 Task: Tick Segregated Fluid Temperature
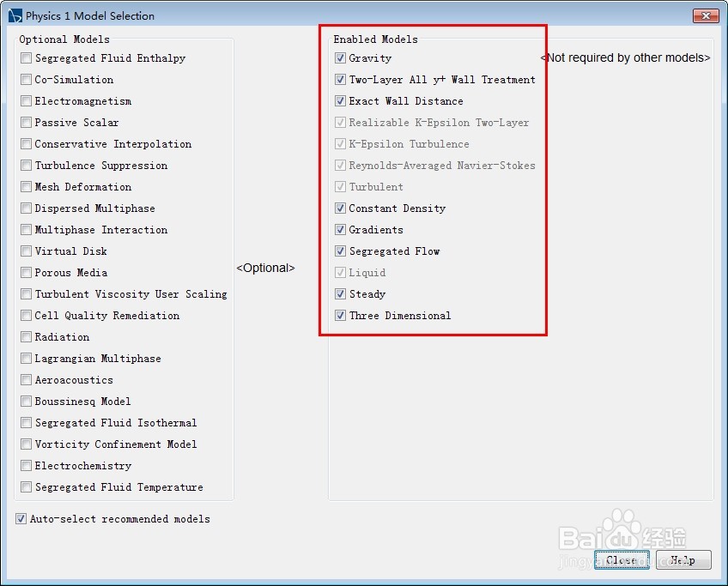(27, 486)
